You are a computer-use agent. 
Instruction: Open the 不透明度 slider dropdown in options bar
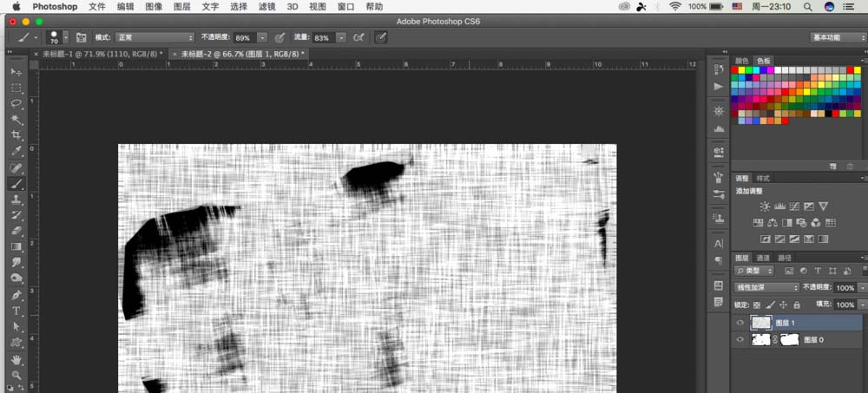[262, 37]
